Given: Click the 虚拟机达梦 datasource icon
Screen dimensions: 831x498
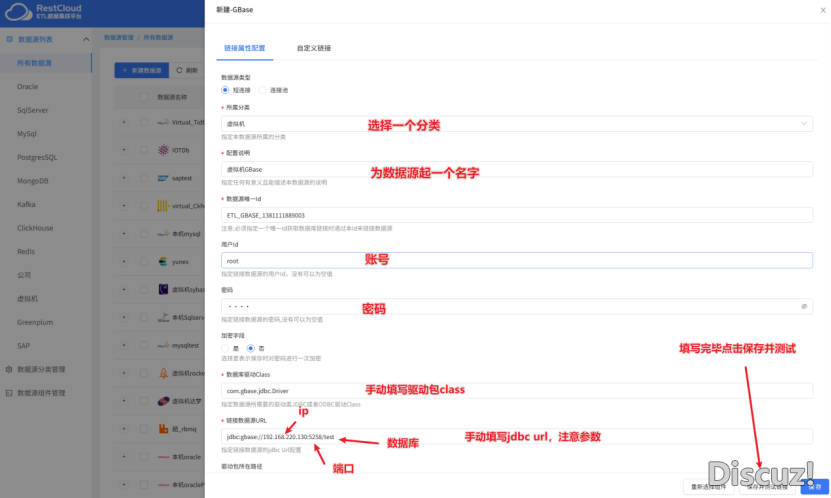Looking at the screenshot, I should [x=163, y=401].
